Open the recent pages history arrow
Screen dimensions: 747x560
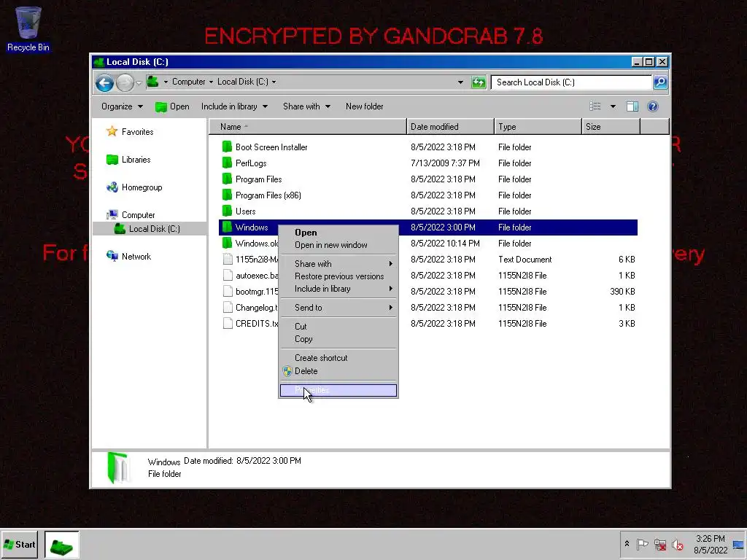[x=139, y=83]
